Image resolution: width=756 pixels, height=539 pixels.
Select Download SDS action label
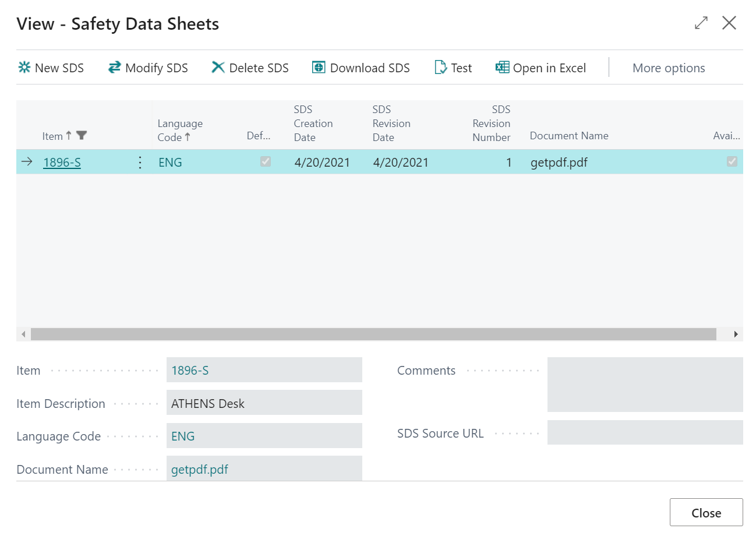[x=370, y=68]
